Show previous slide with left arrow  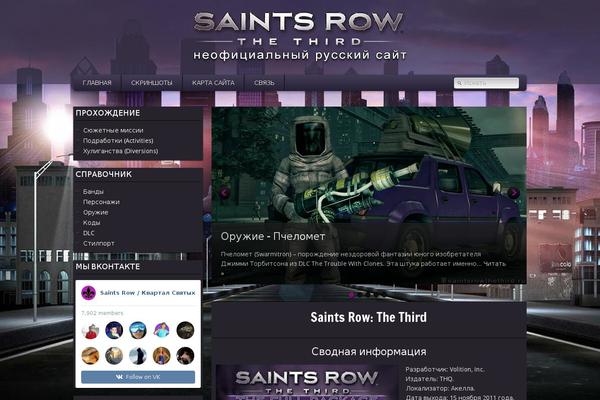tap(225, 193)
